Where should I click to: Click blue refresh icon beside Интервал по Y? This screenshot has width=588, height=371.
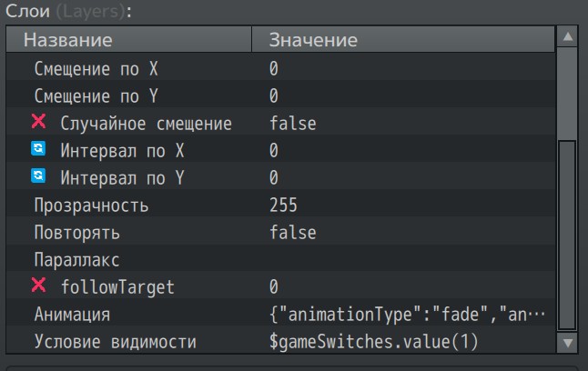click(x=38, y=175)
